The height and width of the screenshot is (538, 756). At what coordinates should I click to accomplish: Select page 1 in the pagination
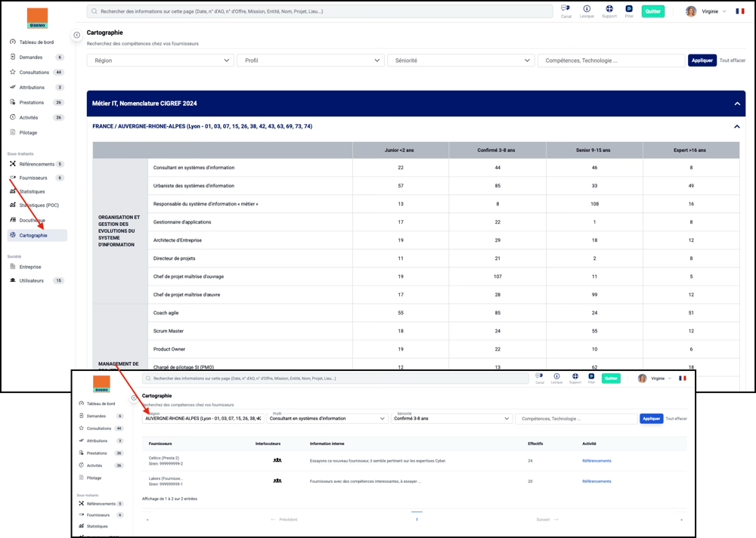(x=417, y=520)
